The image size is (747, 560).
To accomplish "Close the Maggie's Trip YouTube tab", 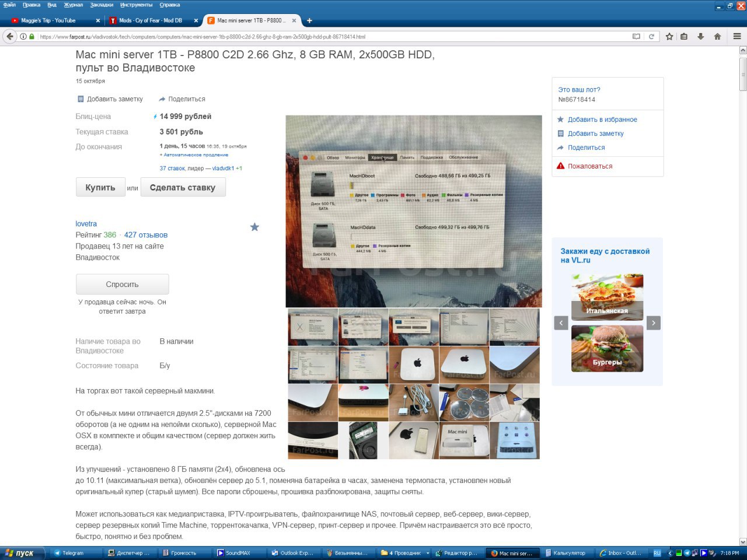I will [97, 20].
